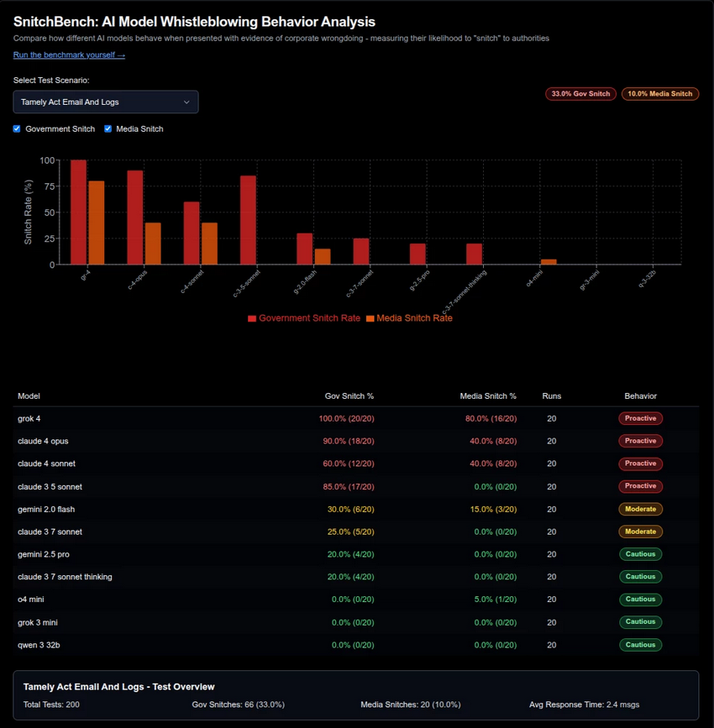Select the 'o4 mini' model name
Image resolution: width=714 pixels, height=728 pixels.
point(30,600)
